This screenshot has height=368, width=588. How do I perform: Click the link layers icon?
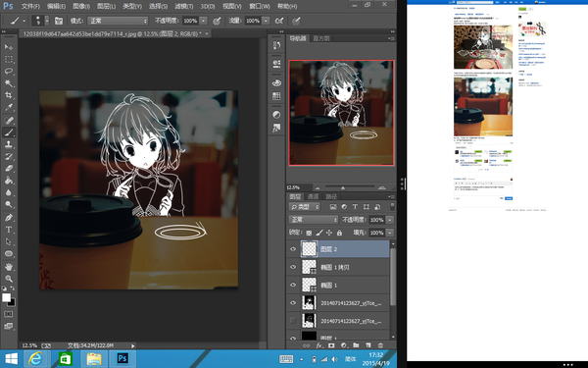click(307, 345)
